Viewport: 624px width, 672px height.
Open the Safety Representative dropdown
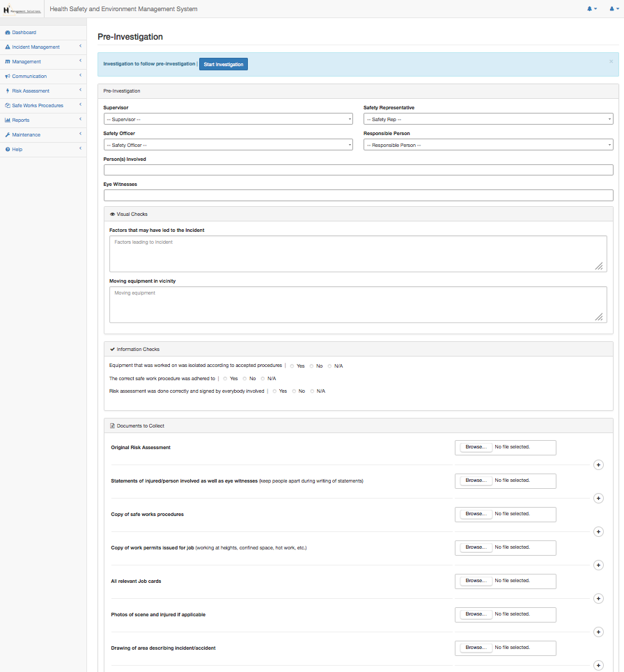487,119
